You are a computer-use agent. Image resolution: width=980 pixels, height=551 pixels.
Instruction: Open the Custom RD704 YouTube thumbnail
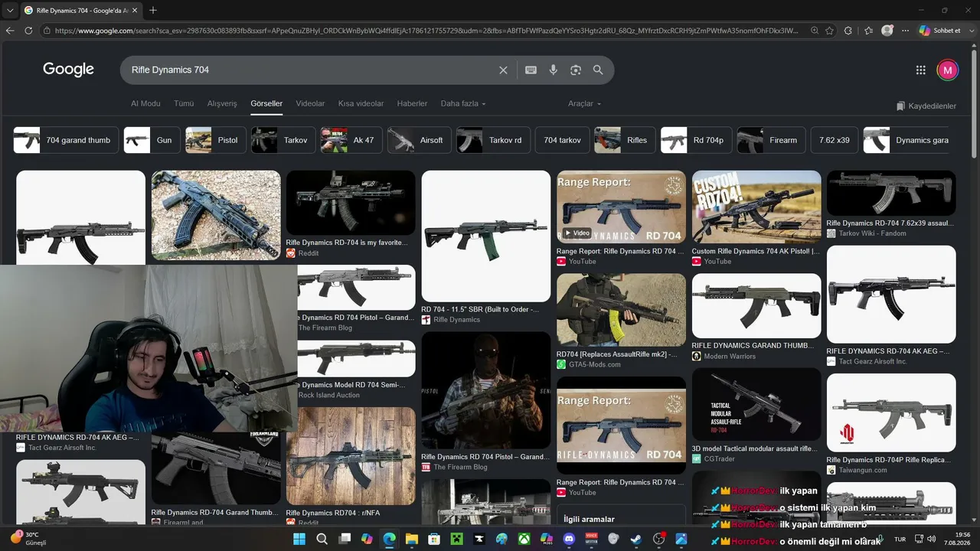(x=756, y=206)
